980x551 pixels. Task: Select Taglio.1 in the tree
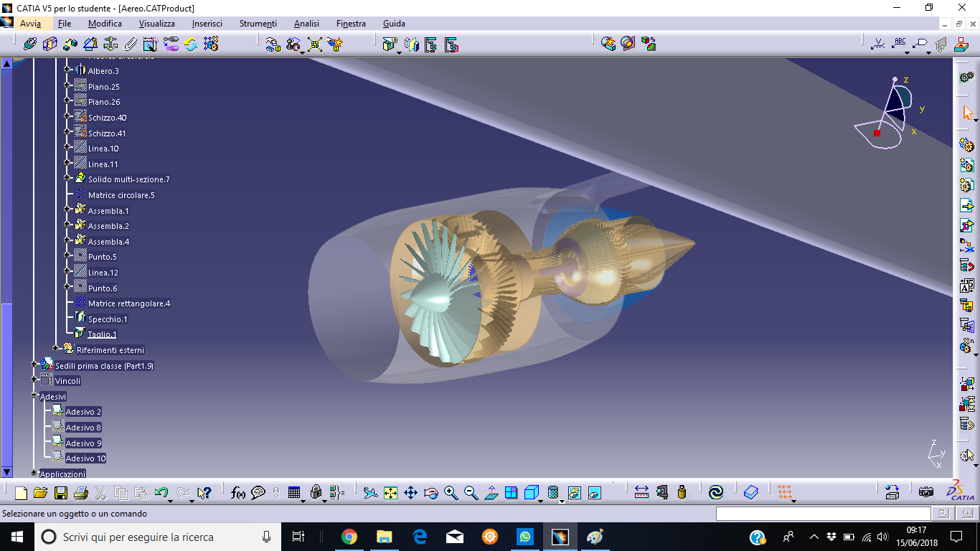coord(102,334)
